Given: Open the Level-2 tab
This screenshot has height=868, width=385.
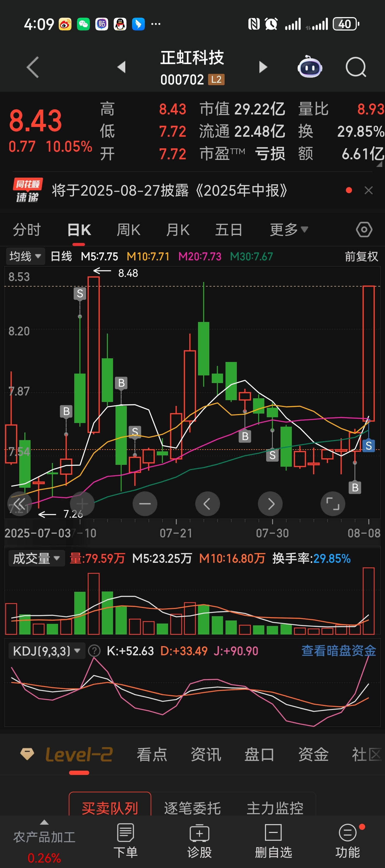Looking at the screenshot, I should (x=79, y=754).
